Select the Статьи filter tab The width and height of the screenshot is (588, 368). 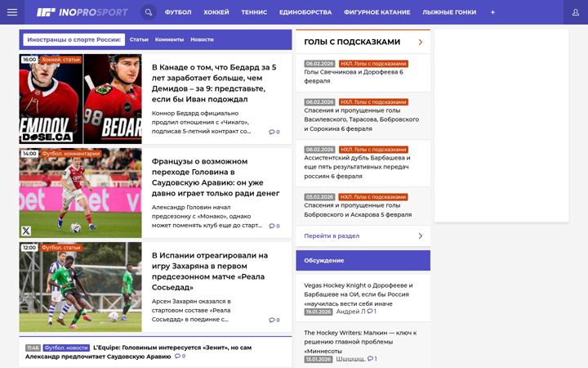pyautogui.click(x=139, y=39)
